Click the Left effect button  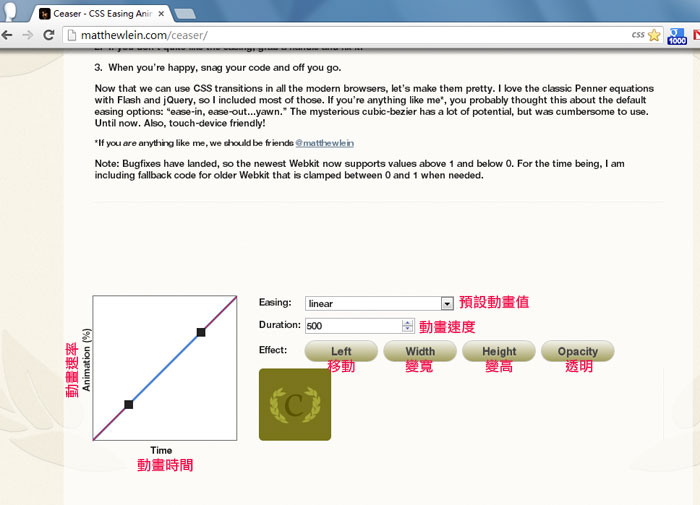point(341,351)
